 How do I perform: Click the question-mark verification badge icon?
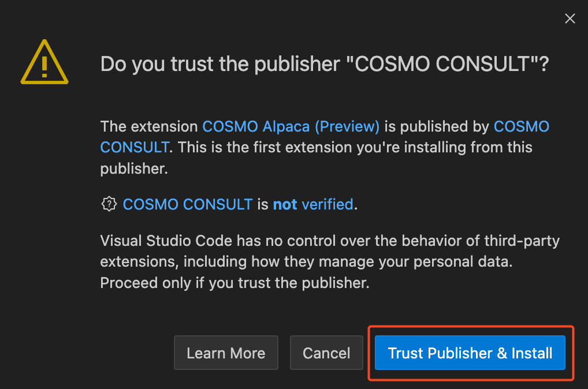(109, 204)
